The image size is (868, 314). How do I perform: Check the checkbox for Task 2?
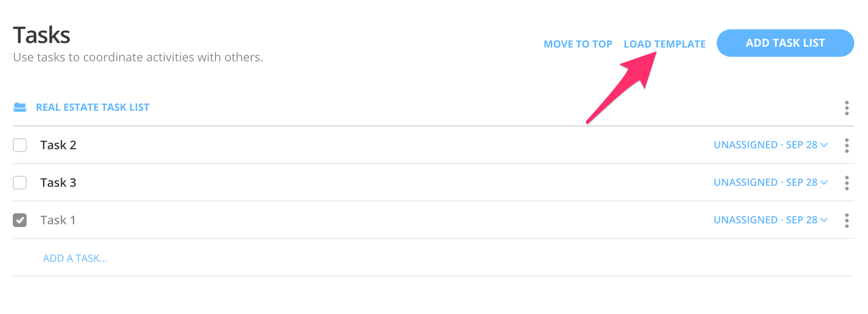pos(20,145)
